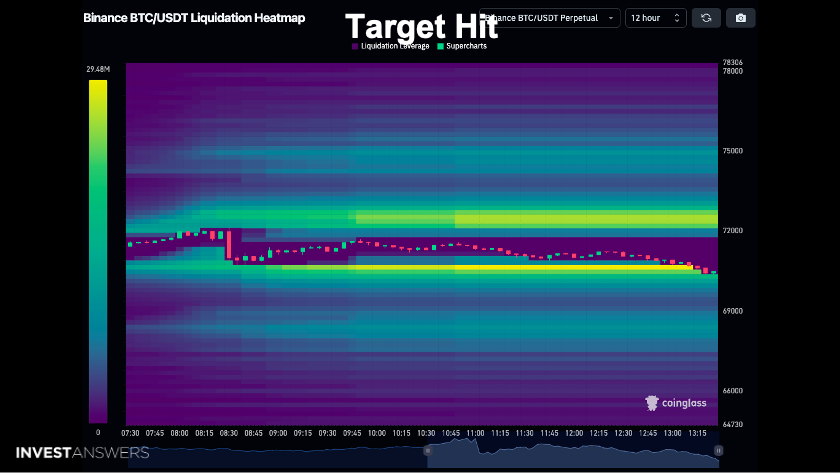The image size is (840, 473).
Task: Click the 07:30 time axis label
Action: pyautogui.click(x=130, y=433)
